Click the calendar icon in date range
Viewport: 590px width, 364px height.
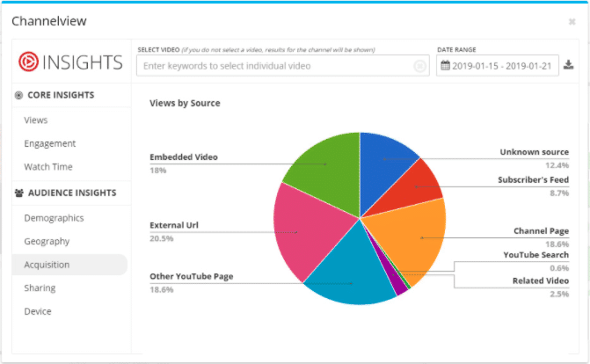[445, 65]
